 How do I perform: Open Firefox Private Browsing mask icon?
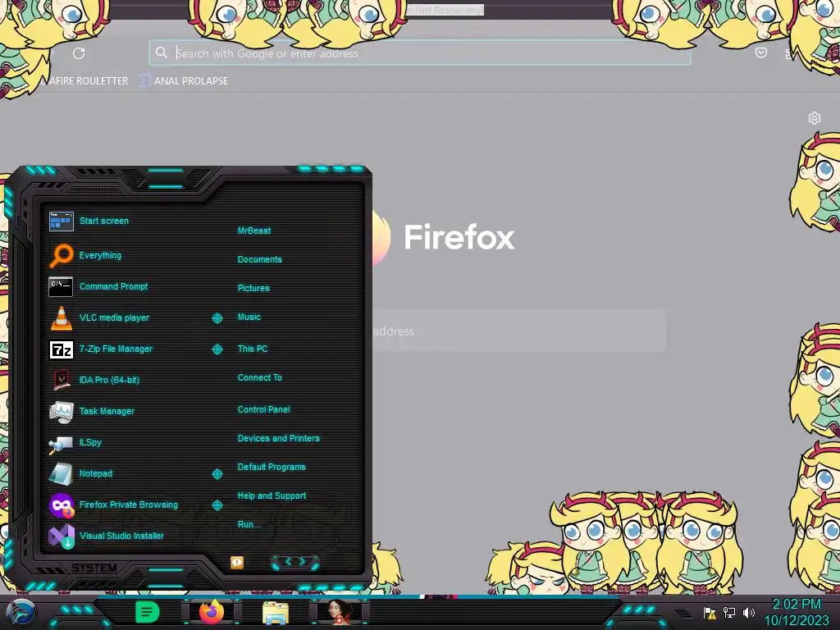tap(61, 505)
